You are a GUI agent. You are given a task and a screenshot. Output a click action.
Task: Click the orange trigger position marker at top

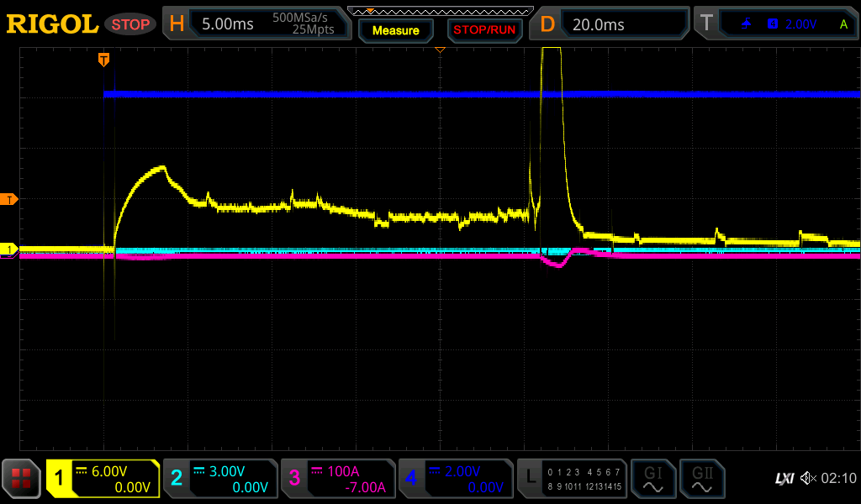point(103,59)
